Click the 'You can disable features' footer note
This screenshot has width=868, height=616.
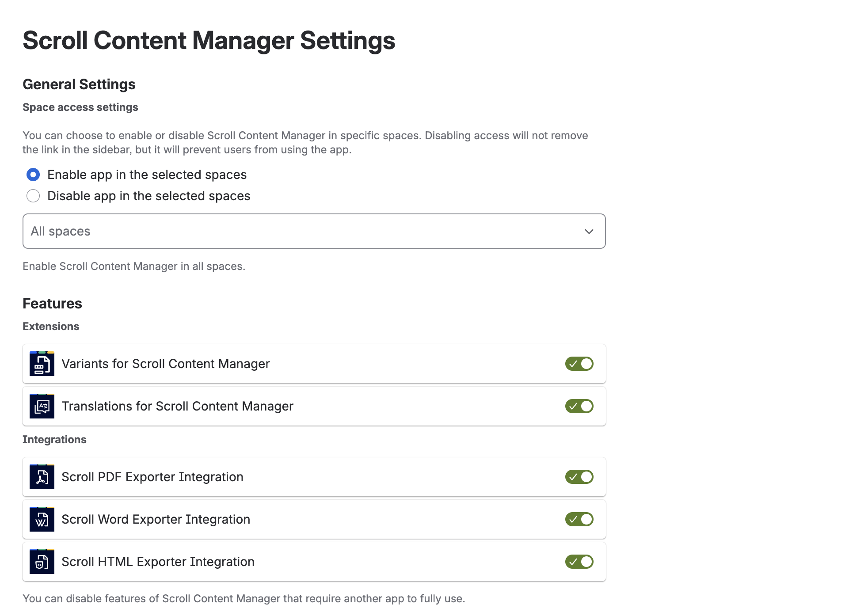(x=244, y=599)
